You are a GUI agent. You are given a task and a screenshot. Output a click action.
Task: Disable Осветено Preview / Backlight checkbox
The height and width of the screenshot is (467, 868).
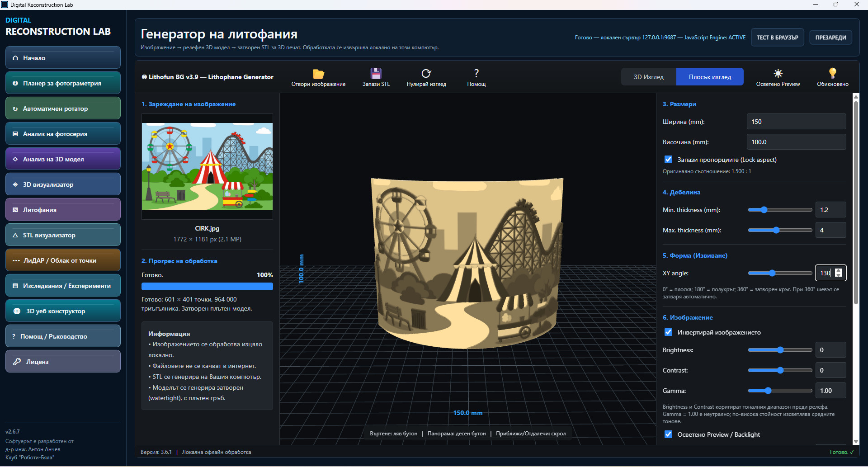pos(668,434)
